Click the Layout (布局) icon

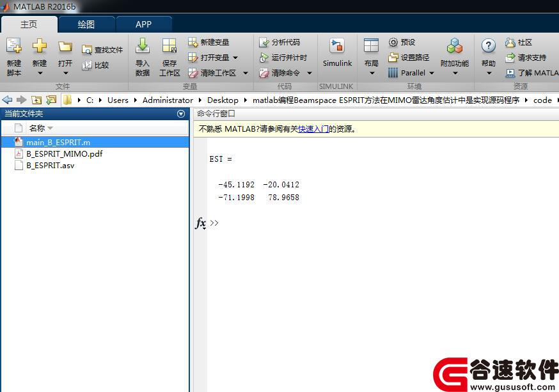click(371, 46)
